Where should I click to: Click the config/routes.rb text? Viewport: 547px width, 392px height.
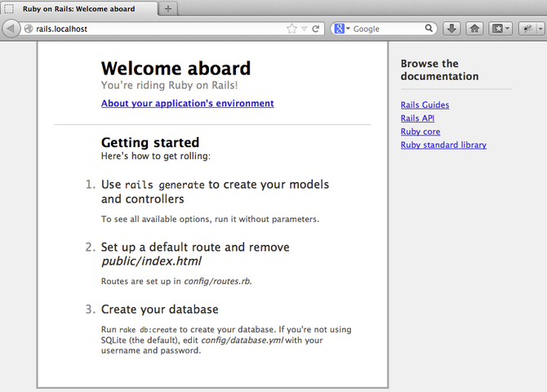click(217, 281)
